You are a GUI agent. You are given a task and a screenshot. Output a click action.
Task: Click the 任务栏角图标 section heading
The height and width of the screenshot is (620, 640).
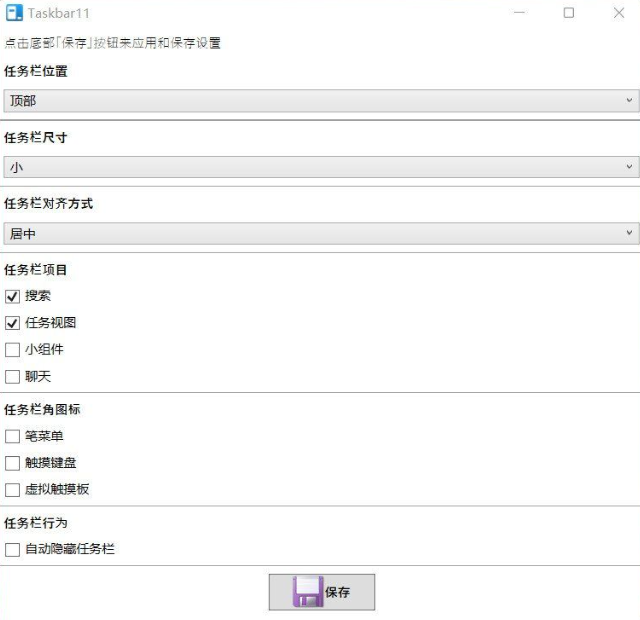[42, 409]
